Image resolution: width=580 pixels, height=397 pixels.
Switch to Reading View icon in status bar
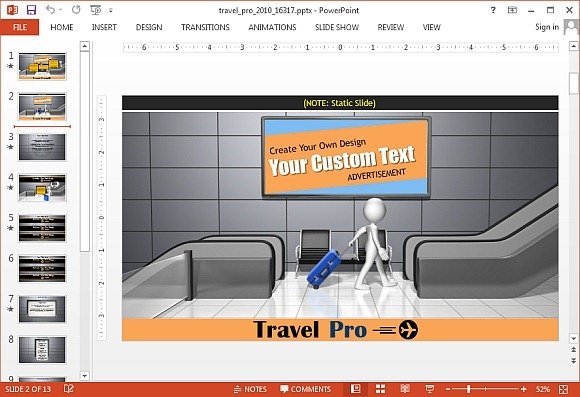pos(405,389)
